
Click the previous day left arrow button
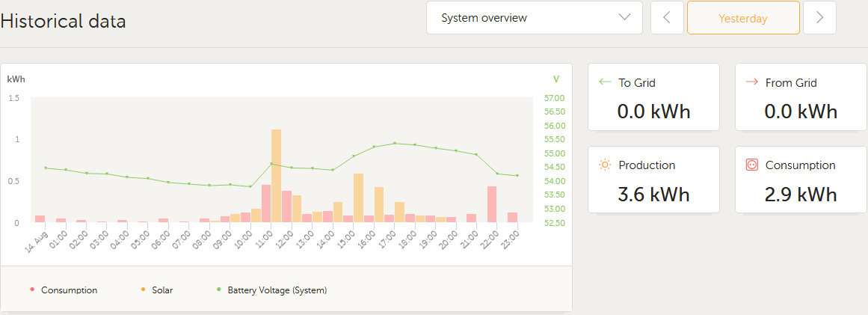(x=667, y=18)
